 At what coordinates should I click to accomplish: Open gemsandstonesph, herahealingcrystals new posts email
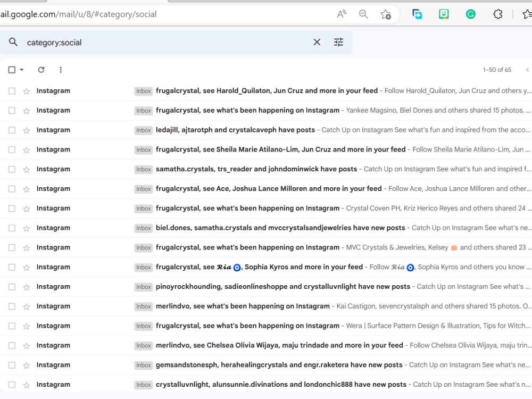[266, 365]
